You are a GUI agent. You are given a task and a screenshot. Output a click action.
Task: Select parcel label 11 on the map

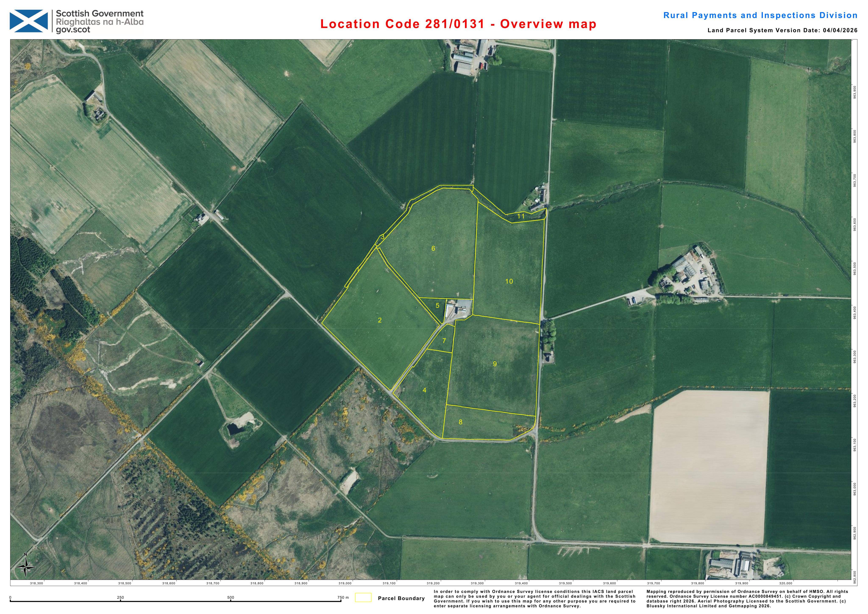521,216
